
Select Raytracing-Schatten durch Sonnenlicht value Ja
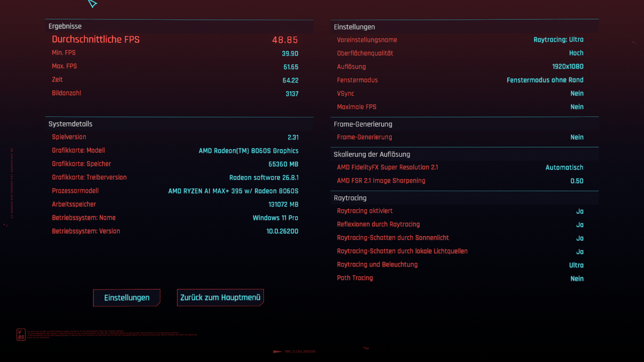point(580,238)
